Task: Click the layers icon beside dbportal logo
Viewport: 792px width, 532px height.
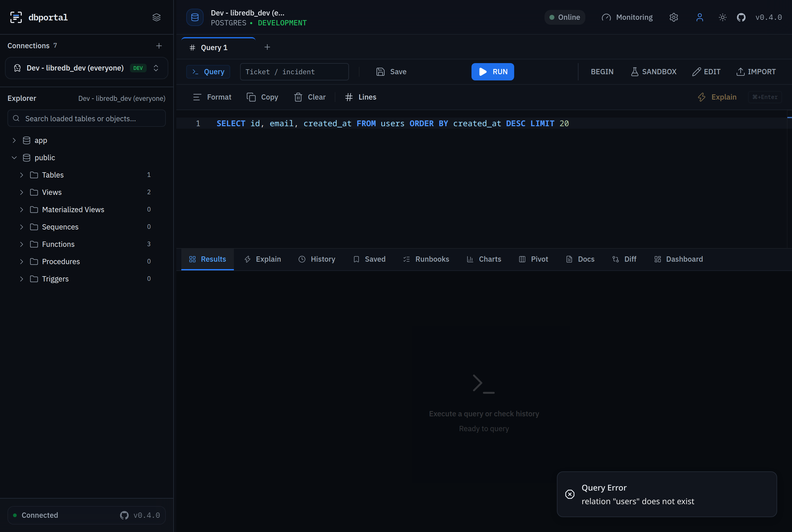Action: click(157, 17)
